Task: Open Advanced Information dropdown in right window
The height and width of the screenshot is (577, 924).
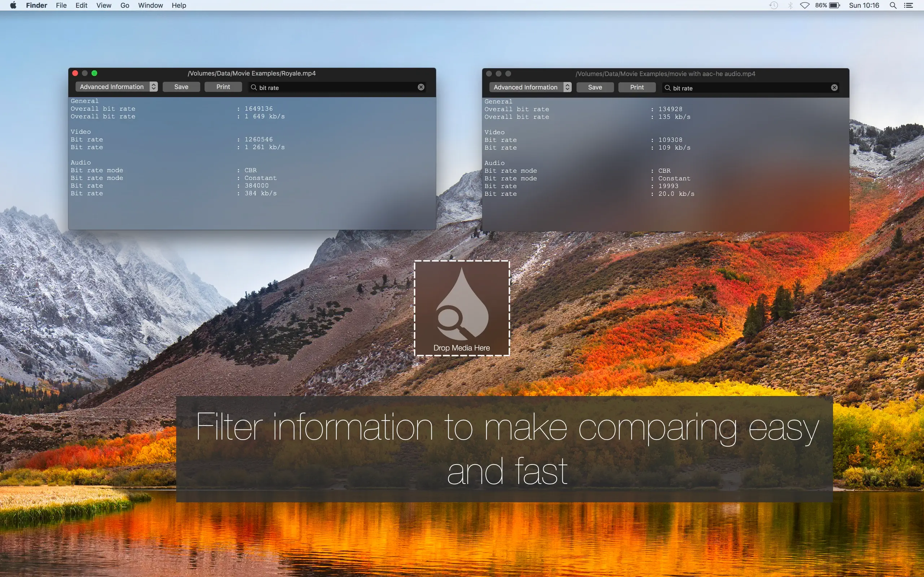Action: pos(530,87)
